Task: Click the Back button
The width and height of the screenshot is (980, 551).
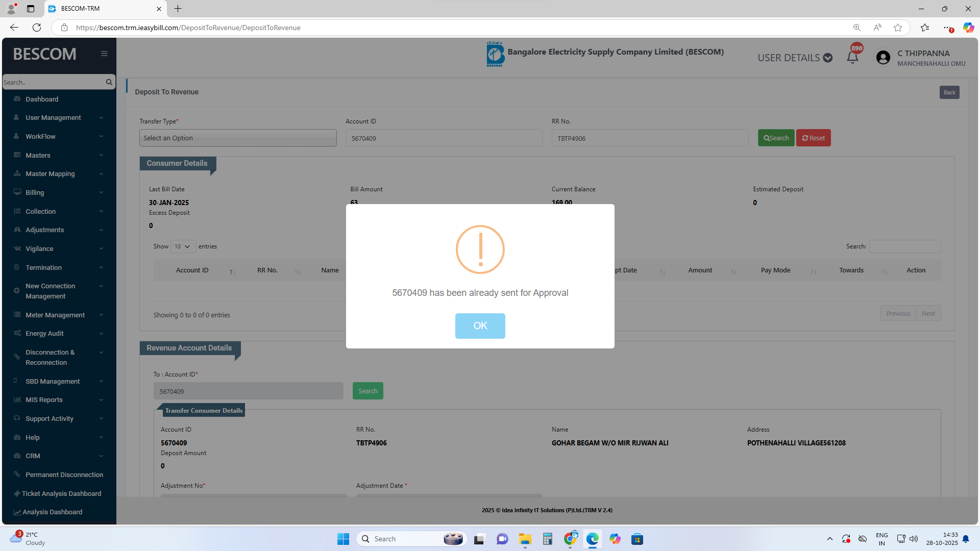Action: [949, 92]
